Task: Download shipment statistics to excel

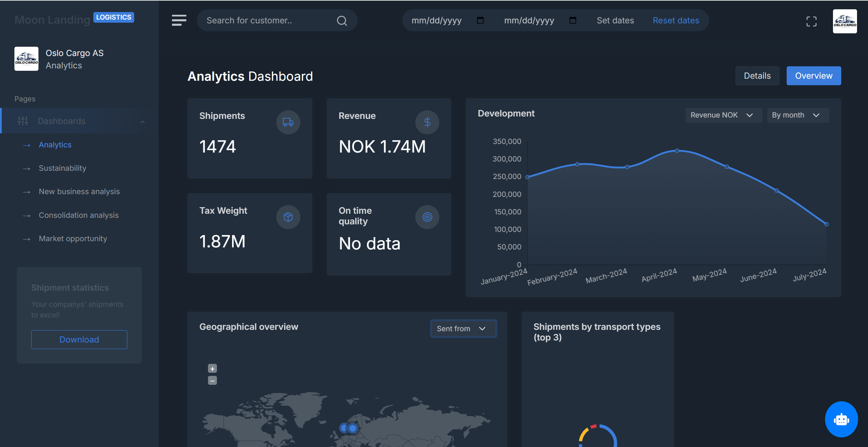Action: coord(79,339)
